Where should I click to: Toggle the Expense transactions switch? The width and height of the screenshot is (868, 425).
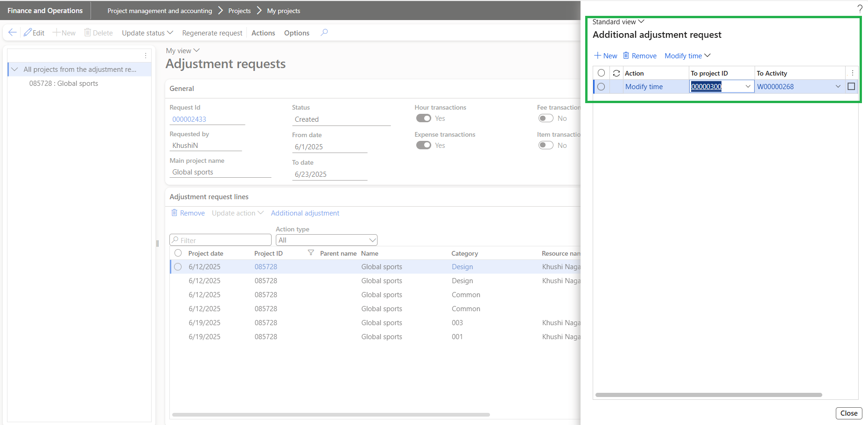click(423, 146)
